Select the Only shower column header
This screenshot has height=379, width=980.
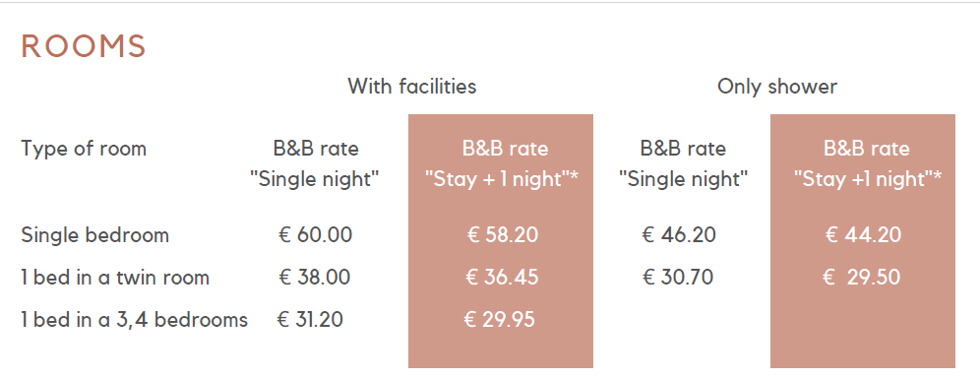pyautogui.click(x=777, y=86)
